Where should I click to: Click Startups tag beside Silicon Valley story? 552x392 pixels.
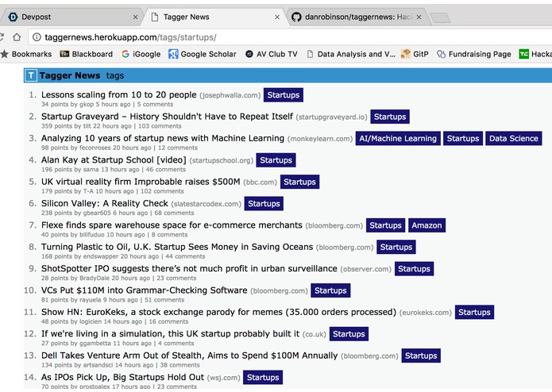264,204
